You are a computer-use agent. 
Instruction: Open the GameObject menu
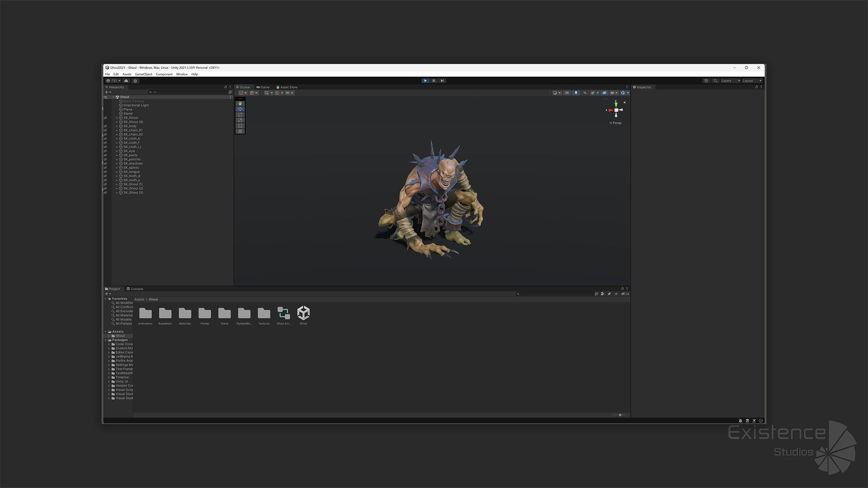(143, 74)
